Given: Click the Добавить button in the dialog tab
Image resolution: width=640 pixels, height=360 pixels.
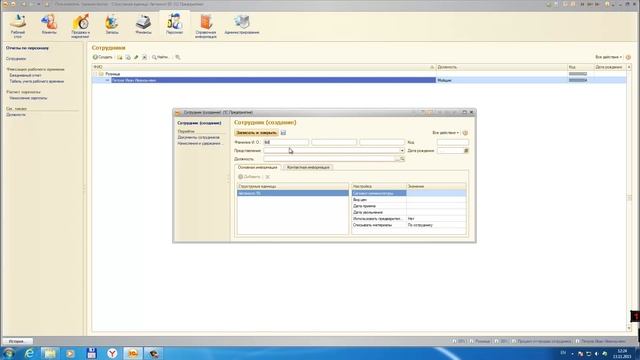Looking at the screenshot, I should point(249,177).
